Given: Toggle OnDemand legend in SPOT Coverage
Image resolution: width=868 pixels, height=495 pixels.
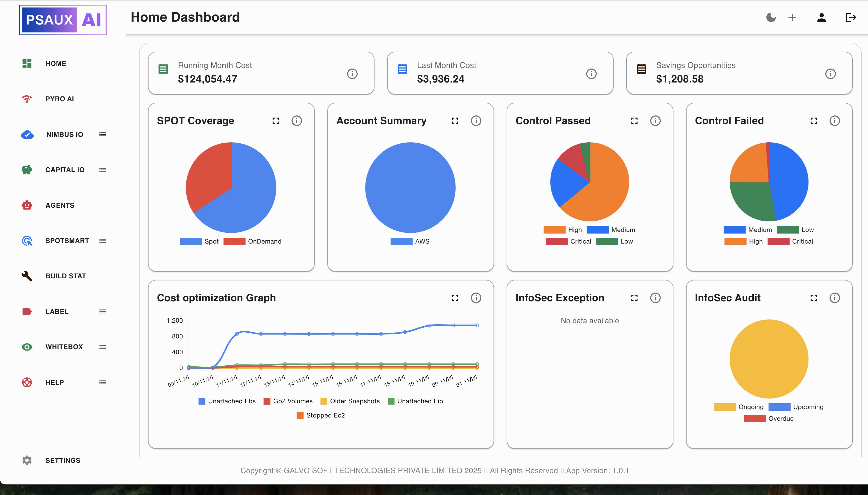Looking at the screenshot, I should [252, 241].
